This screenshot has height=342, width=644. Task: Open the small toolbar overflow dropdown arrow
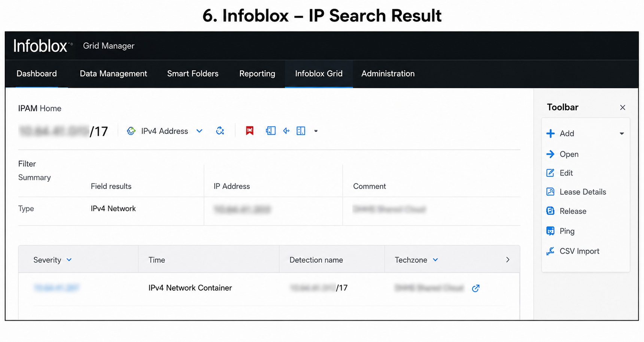pos(316,131)
